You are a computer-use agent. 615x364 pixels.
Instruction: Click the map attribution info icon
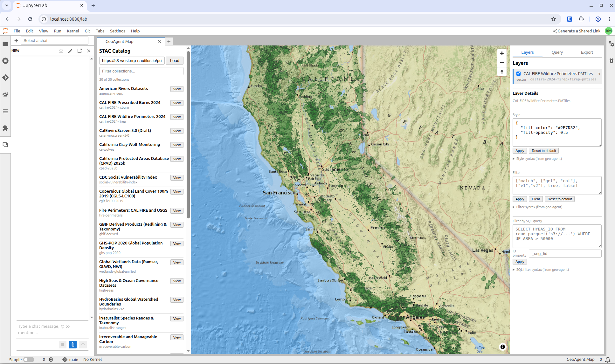503,347
